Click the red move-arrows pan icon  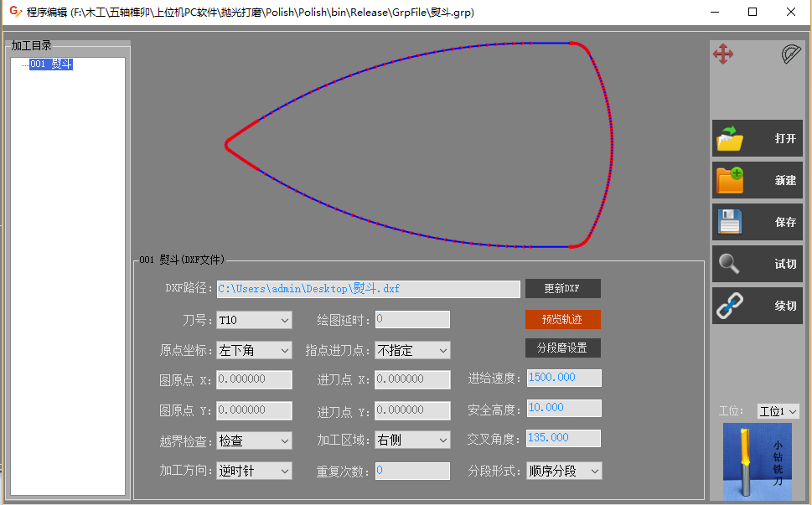click(x=722, y=55)
